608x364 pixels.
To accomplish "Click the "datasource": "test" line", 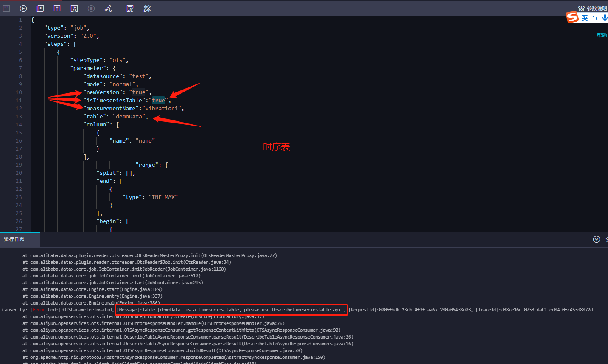I will (x=118, y=76).
